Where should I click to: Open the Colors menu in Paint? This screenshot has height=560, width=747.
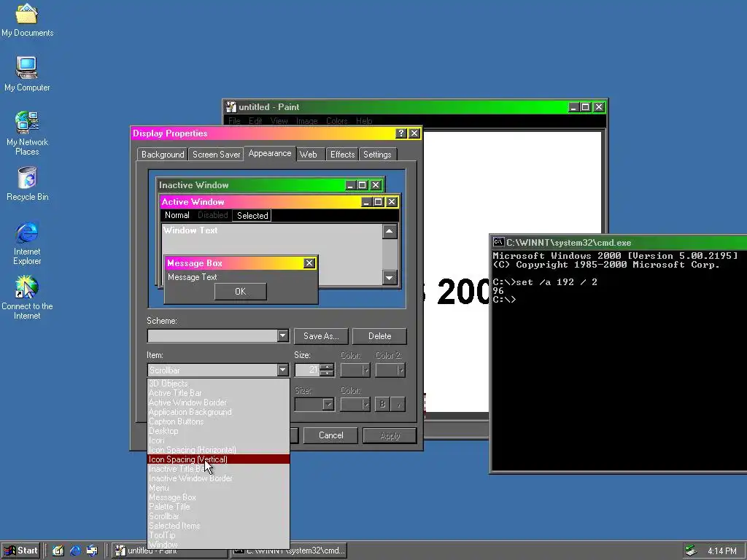click(337, 121)
